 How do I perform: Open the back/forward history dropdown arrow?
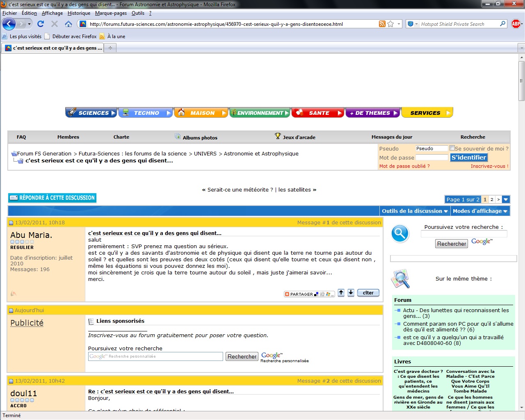click(29, 24)
